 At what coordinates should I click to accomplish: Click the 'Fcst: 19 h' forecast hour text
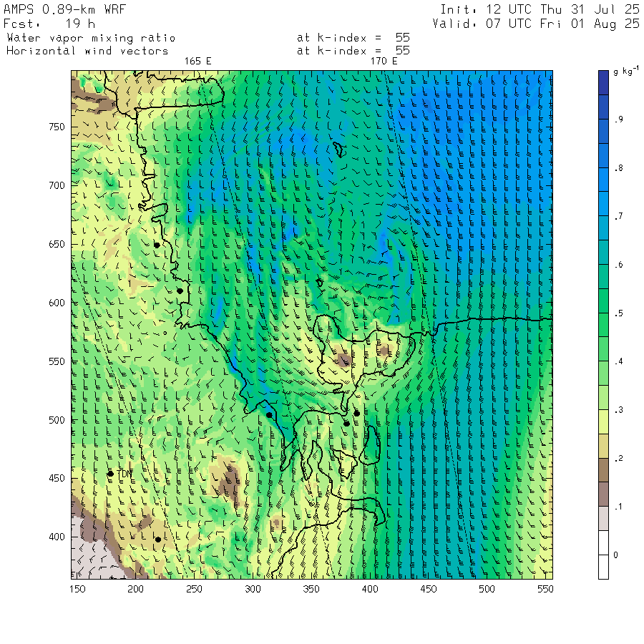click(x=49, y=24)
